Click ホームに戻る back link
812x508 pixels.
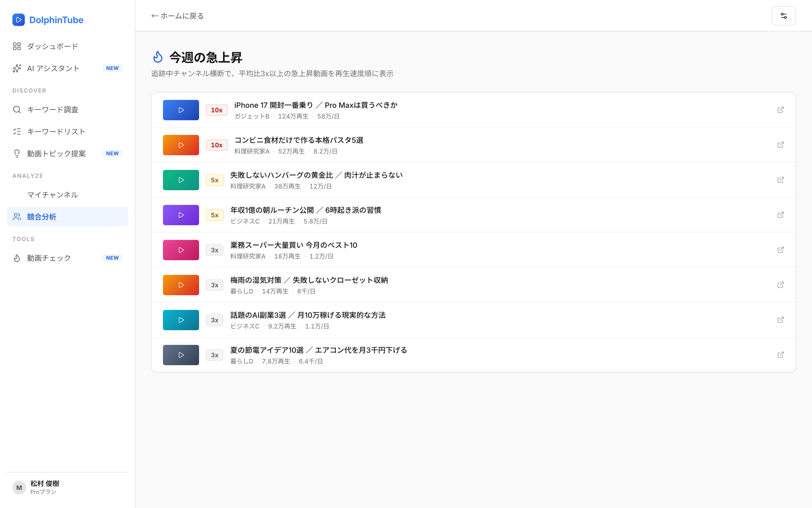[177, 16]
